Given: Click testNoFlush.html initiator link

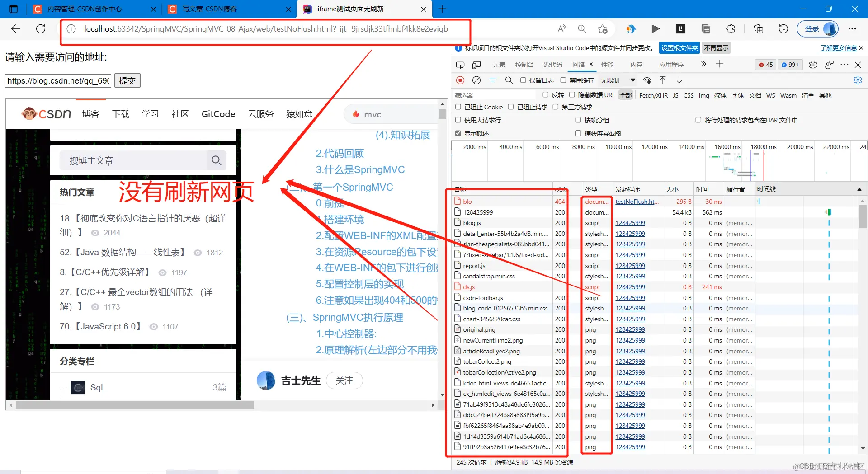Looking at the screenshot, I should pyautogui.click(x=637, y=202).
